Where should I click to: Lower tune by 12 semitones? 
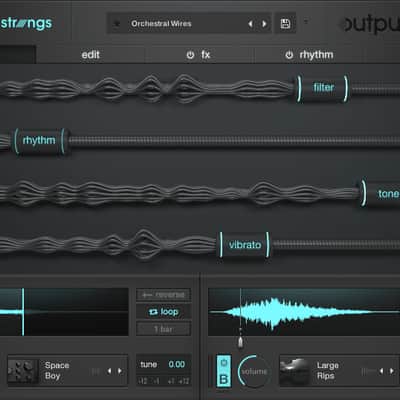pos(143,381)
